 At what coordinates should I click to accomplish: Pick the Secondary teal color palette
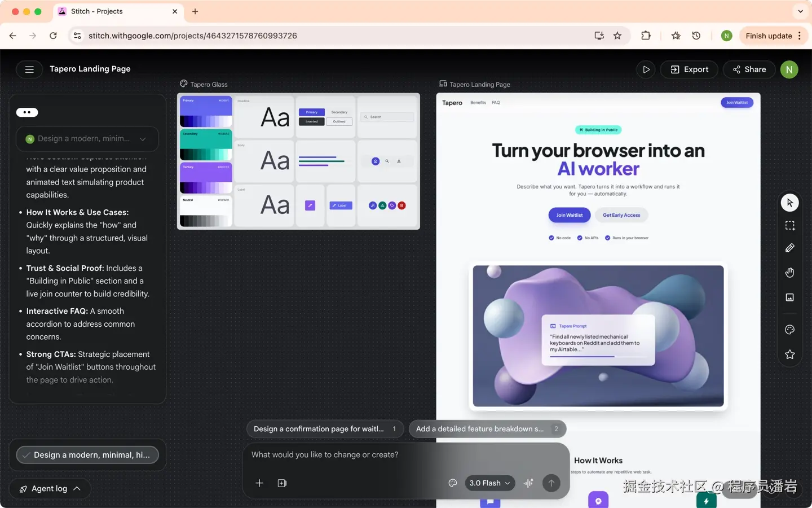point(206,145)
